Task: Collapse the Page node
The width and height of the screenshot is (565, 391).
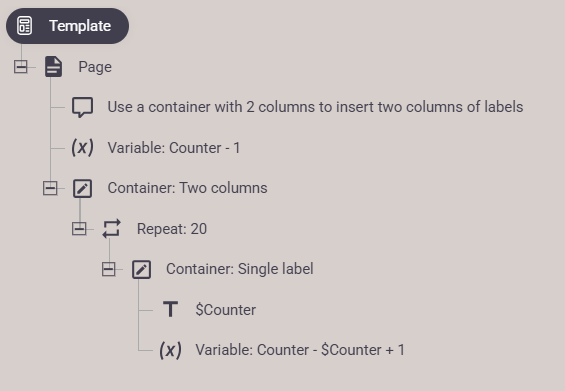Action: pyautogui.click(x=21, y=67)
